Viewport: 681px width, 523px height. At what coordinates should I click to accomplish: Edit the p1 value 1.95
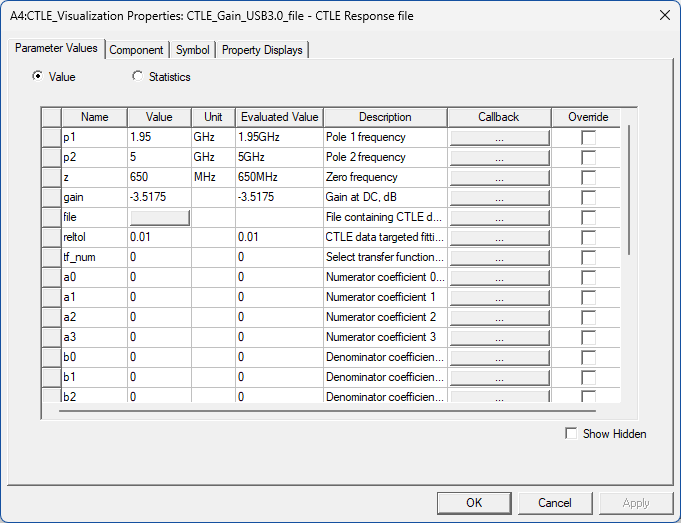pos(159,137)
